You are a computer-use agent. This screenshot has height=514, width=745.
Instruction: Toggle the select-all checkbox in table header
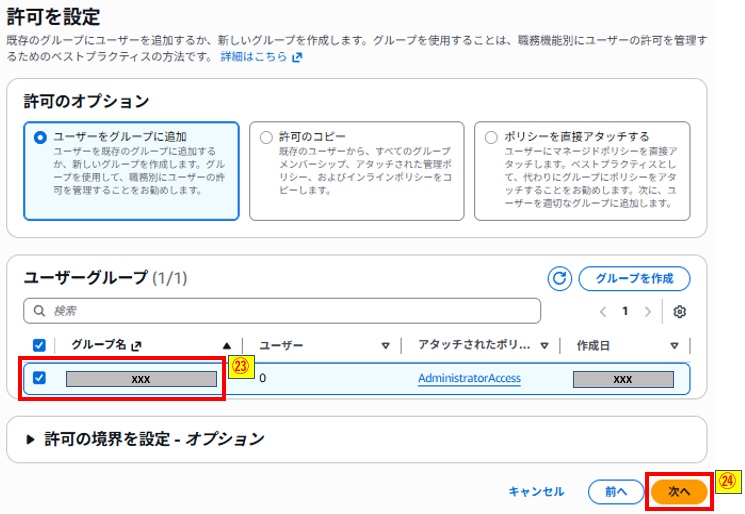tap(39, 345)
